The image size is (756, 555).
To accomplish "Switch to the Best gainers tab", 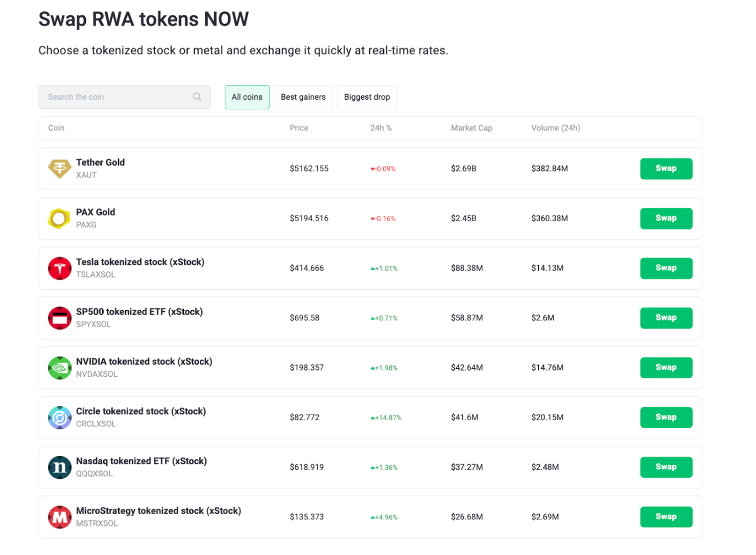I will click(x=303, y=97).
